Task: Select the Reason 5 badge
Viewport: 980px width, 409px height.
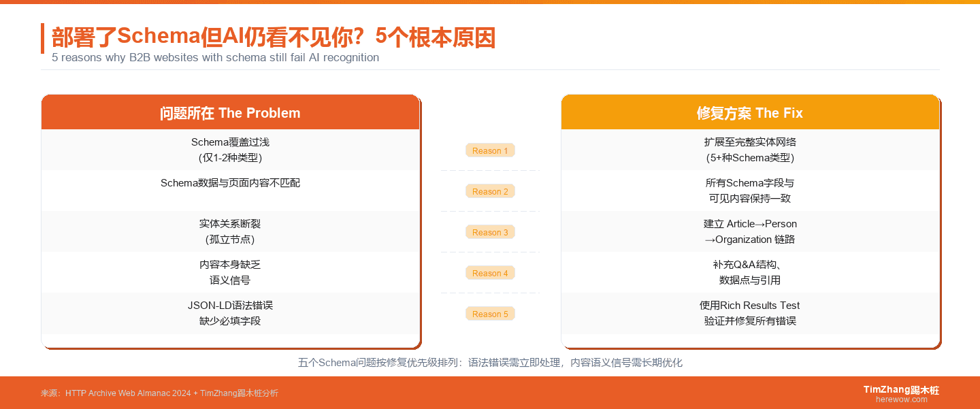Action: 490,314
